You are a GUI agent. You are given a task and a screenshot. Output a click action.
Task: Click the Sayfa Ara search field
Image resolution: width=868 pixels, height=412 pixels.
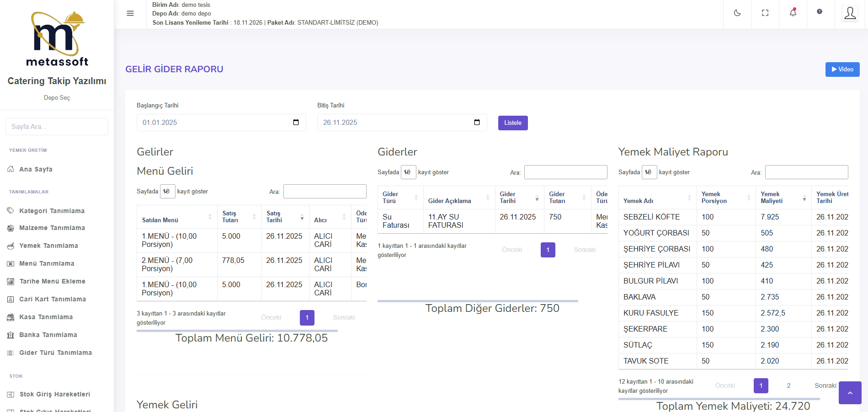point(57,127)
